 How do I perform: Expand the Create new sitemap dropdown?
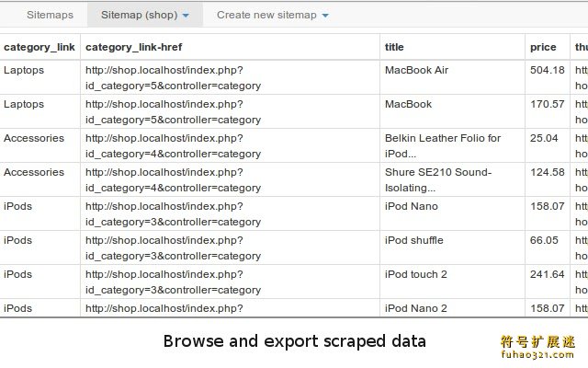(273, 15)
